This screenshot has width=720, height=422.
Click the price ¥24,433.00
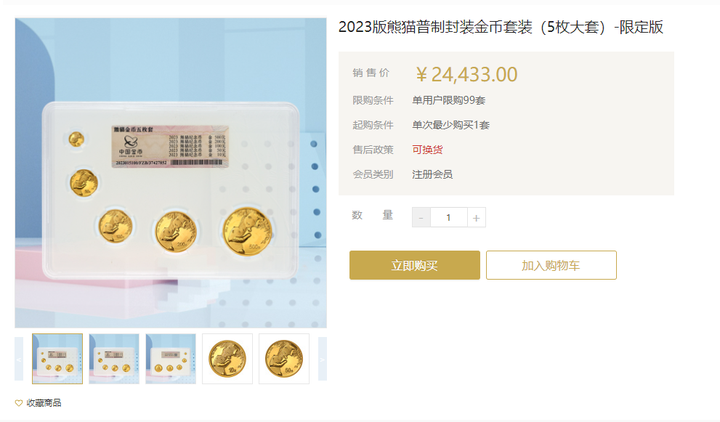[x=467, y=74]
